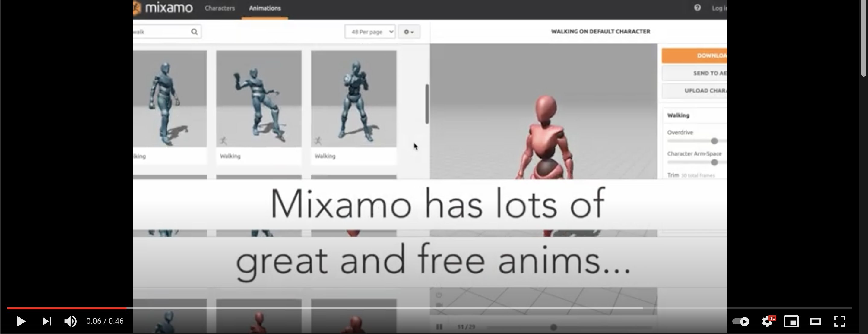
Task: Enter fullscreen mode
Action: (x=839, y=321)
